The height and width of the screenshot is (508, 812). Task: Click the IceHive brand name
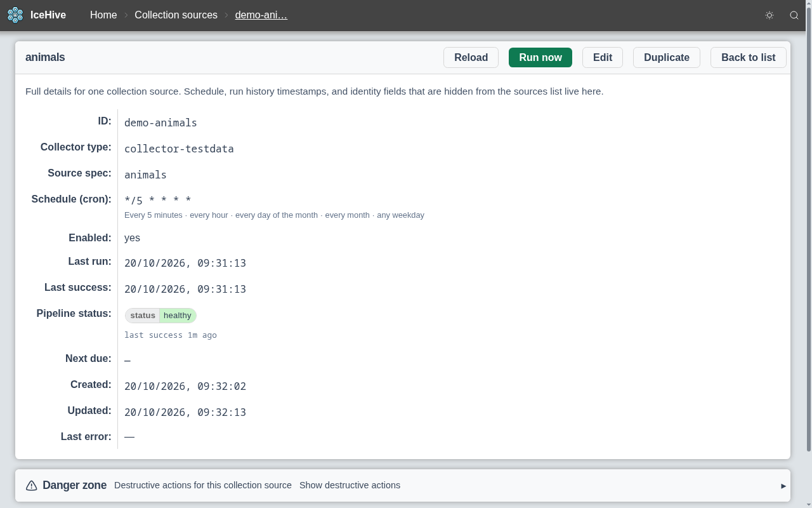pyautogui.click(x=48, y=15)
